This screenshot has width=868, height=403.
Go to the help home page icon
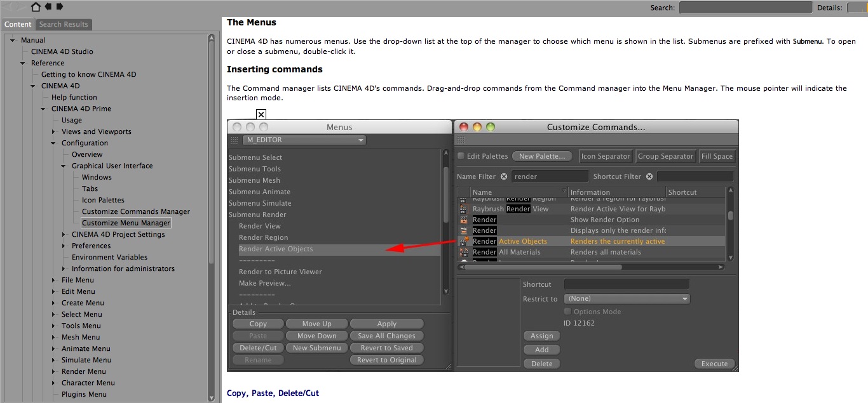pyautogui.click(x=36, y=7)
